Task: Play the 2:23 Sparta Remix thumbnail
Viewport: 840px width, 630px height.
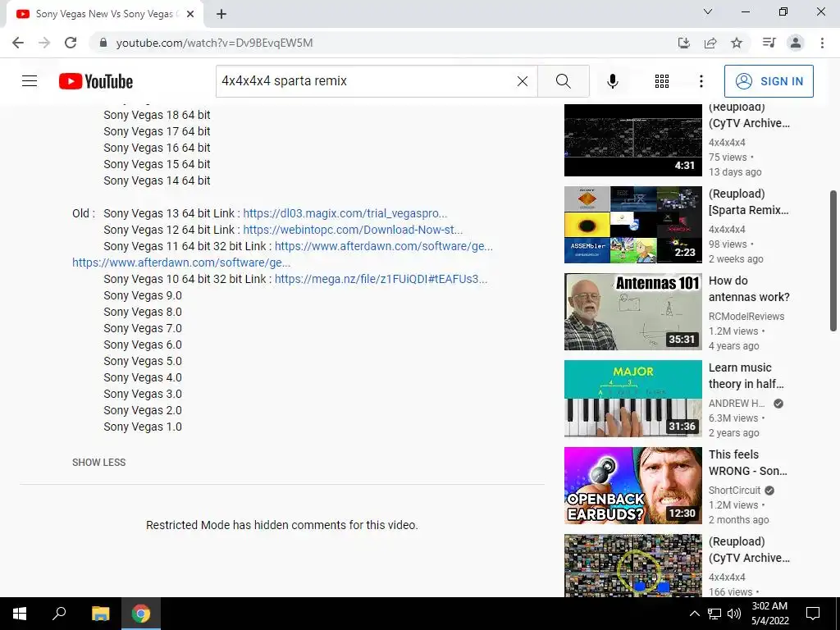Action: point(632,225)
